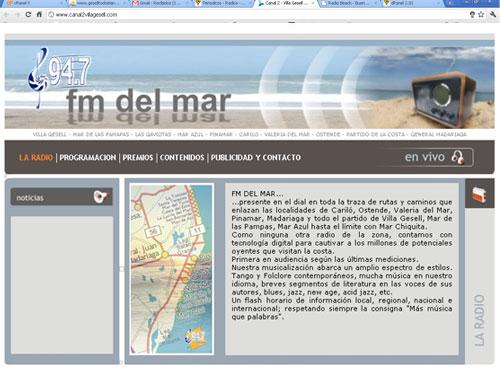Click the 94.7 treble clef logo
The image size is (500, 375).
(x=58, y=79)
